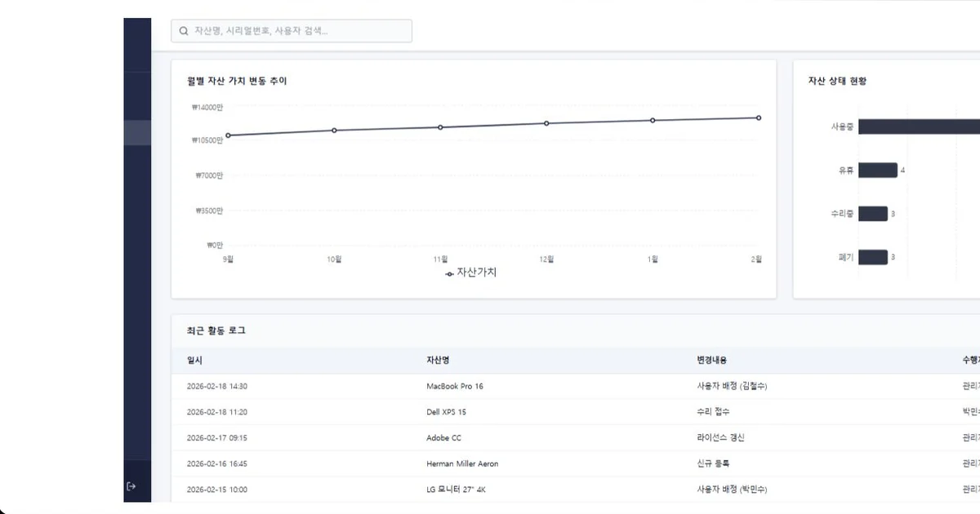Click the 유휴 bar with value 4
This screenshot has width=980, height=514.
click(877, 170)
